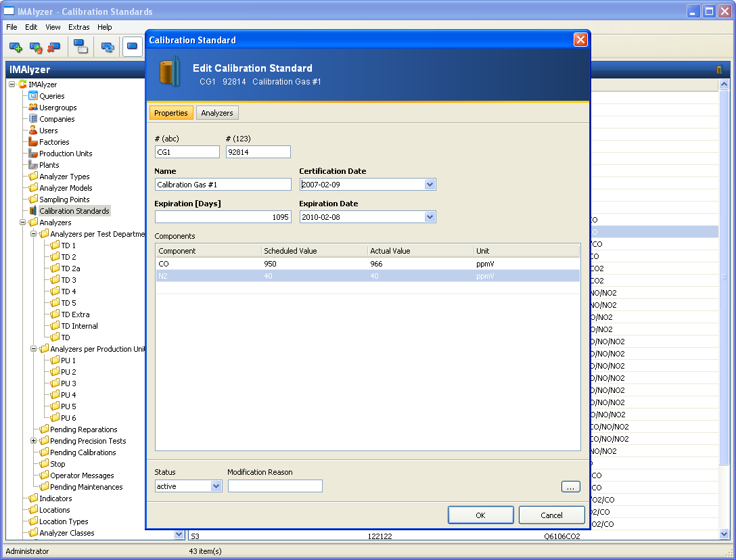
Task: Click the add new item toolbar icon
Action: click(x=16, y=47)
